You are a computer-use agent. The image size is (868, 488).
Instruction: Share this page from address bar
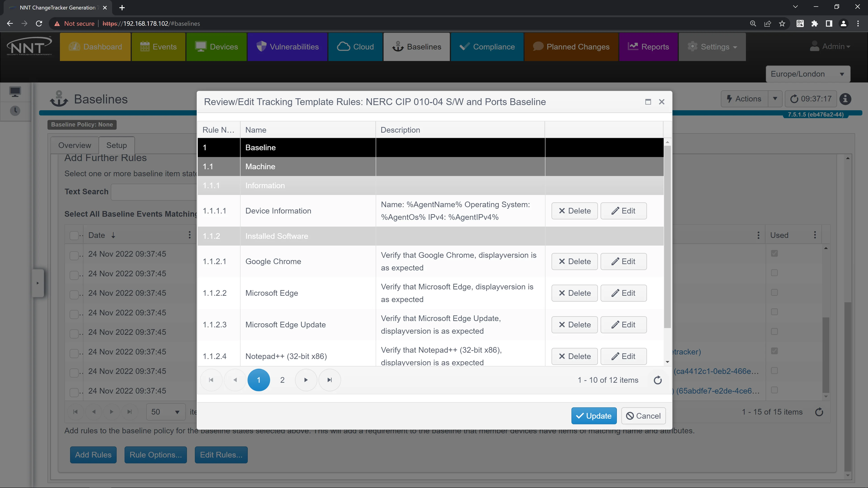click(x=768, y=23)
